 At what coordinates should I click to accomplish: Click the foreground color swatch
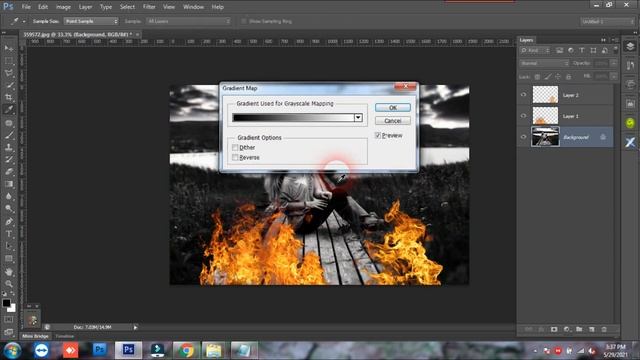pos(6,303)
